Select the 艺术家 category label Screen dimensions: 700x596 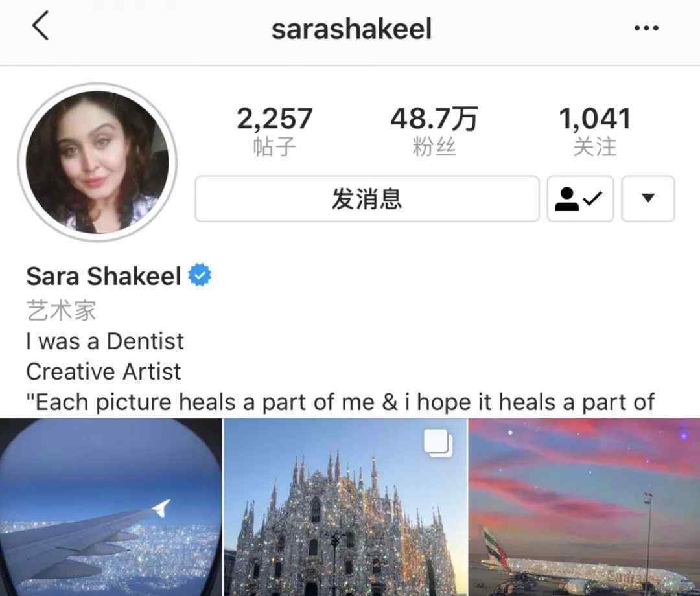point(61,310)
